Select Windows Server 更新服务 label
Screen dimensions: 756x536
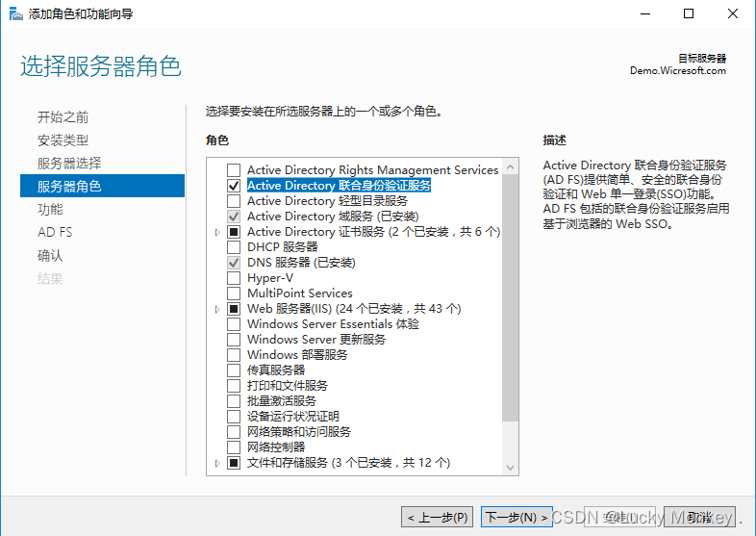click(x=316, y=339)
